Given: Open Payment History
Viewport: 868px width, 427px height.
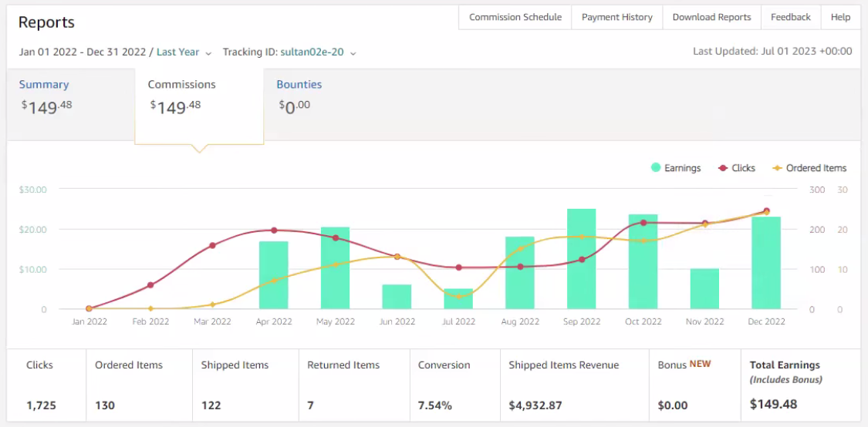Looking at the screenshot, I should pyautogui.click(x=616, y=17).
